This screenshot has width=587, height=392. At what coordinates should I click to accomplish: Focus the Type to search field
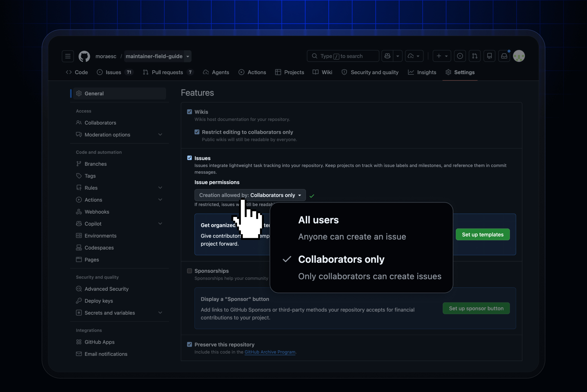[343, 56]
